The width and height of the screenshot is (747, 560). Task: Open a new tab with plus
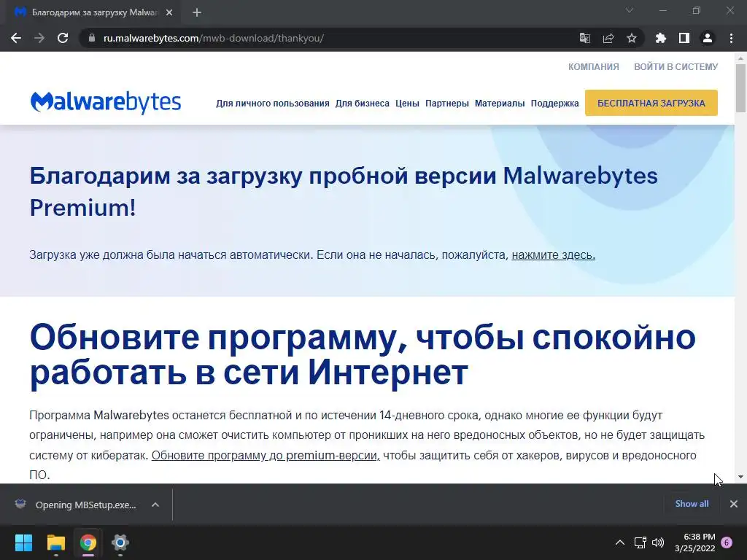[x=197, y=12]
